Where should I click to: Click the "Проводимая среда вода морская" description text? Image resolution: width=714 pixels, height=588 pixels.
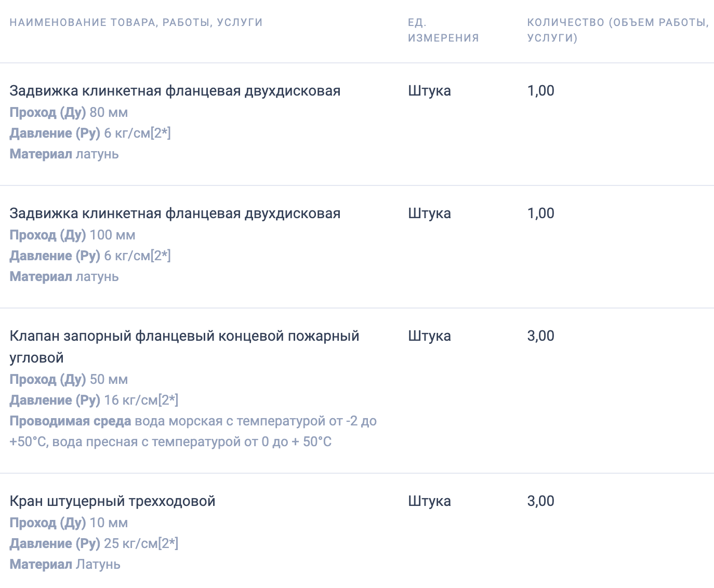(193, 421)
